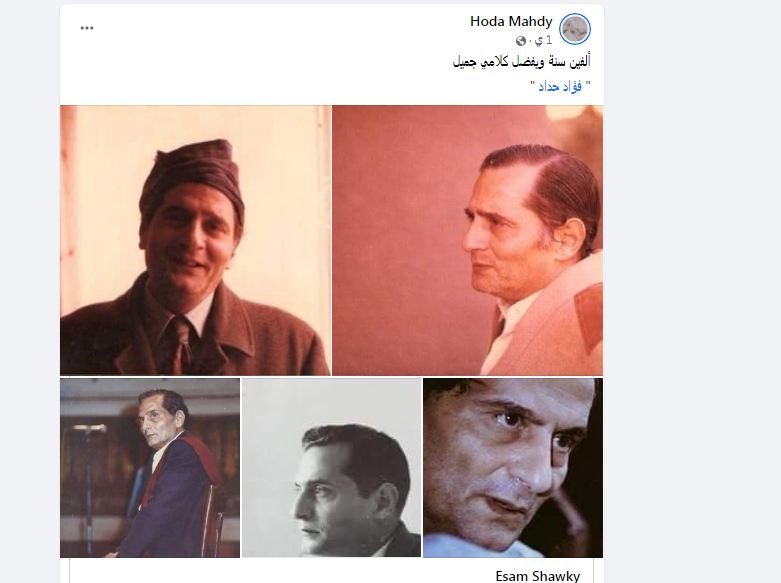Click the microphone in the stage photo
Screen dimensions: 781x583
tap(90, 429)
